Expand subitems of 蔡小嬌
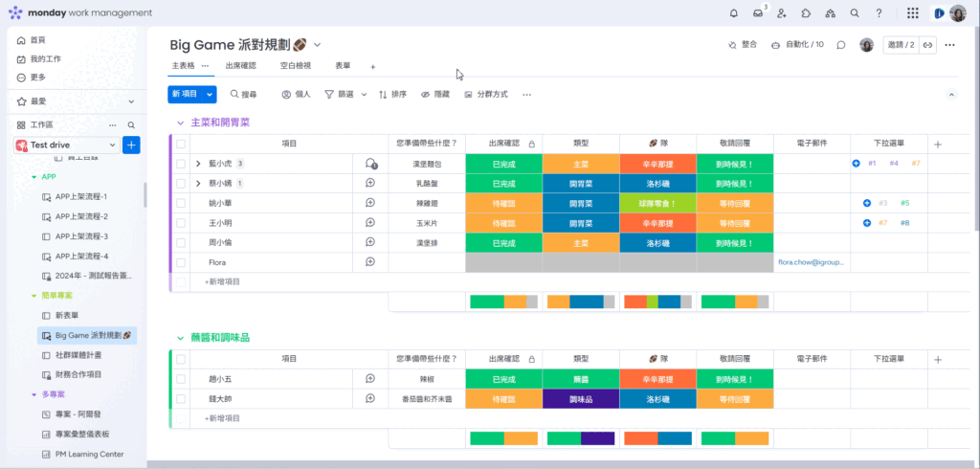The height and width of the screenshot is (469, 980). coord(198,183)
